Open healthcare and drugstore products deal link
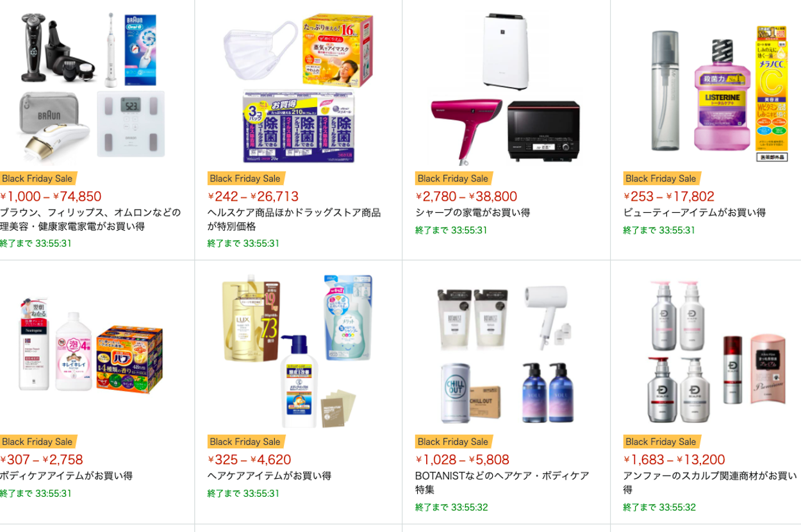Image resolution: width=801 pixels, height=532 pixels. tap(294, 220)
